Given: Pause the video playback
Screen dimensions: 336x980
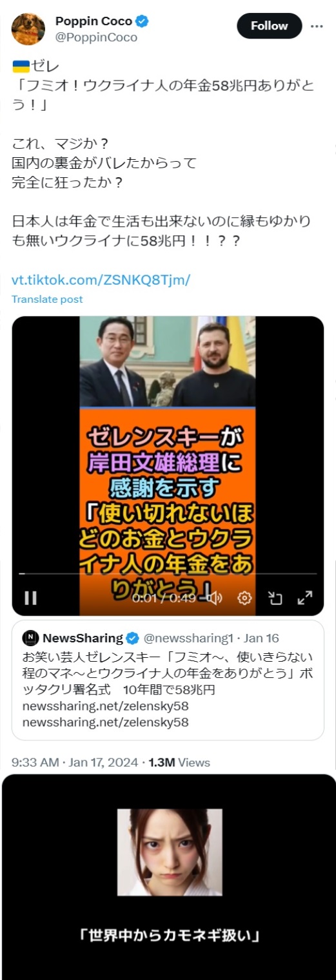Looking at the screenshot, I should [x=30, y=597].
